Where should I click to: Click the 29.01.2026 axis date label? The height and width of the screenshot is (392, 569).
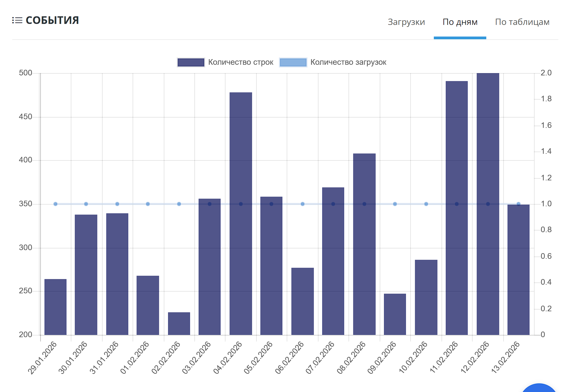tap(42, 358)
